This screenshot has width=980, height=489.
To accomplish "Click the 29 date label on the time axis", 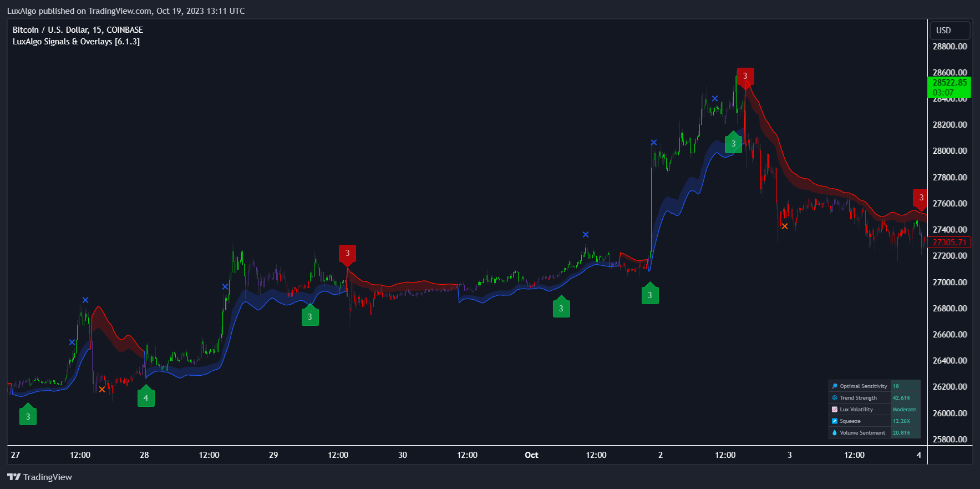I will click(x=273, y=455).
